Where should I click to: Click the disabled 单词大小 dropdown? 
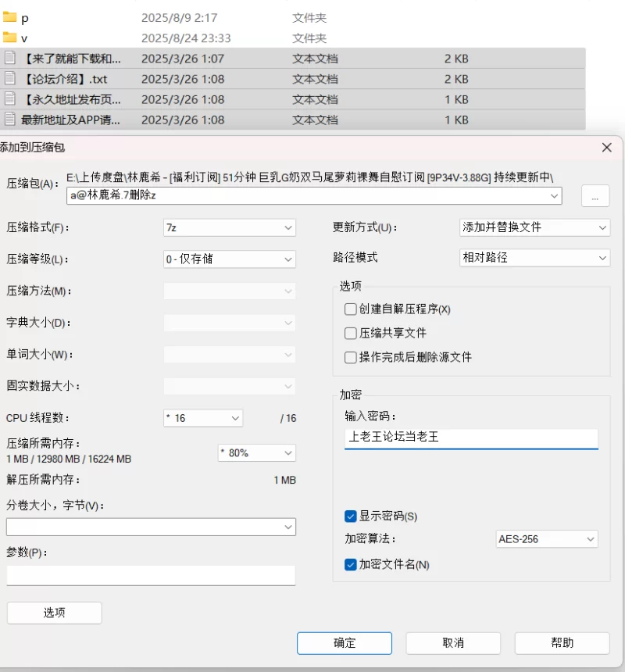230,355
